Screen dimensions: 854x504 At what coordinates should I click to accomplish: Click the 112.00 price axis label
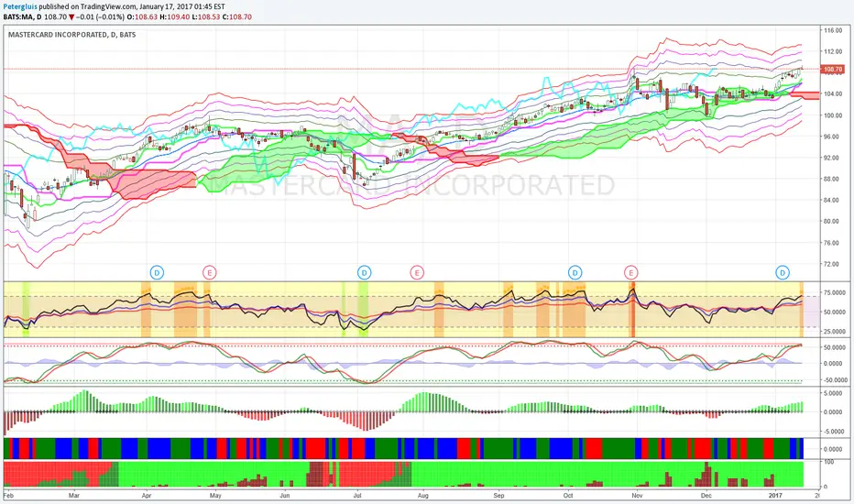[x=833, y=51]
